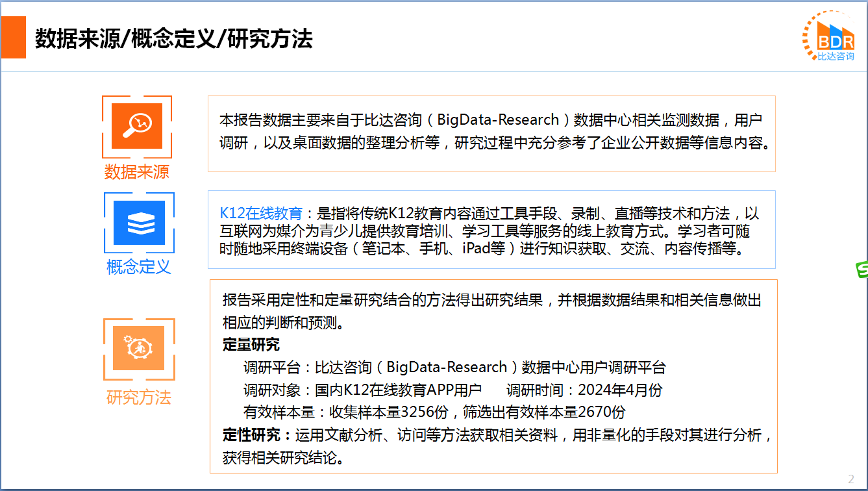This screenshot has width=868, height=491.
Task: Click the blue K12在线教育 term
Action: coord(261,214)
